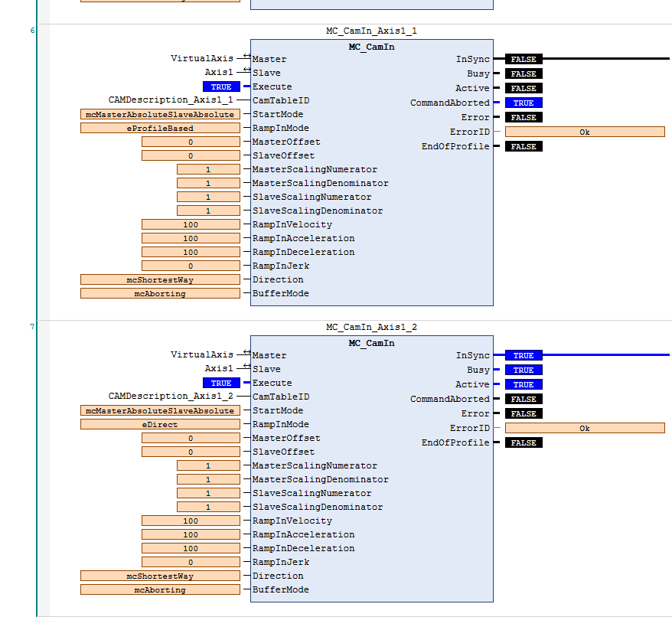Click the MC_CamIn_Axis1_1 instance name
672x617 pixels.
(371, 31)
